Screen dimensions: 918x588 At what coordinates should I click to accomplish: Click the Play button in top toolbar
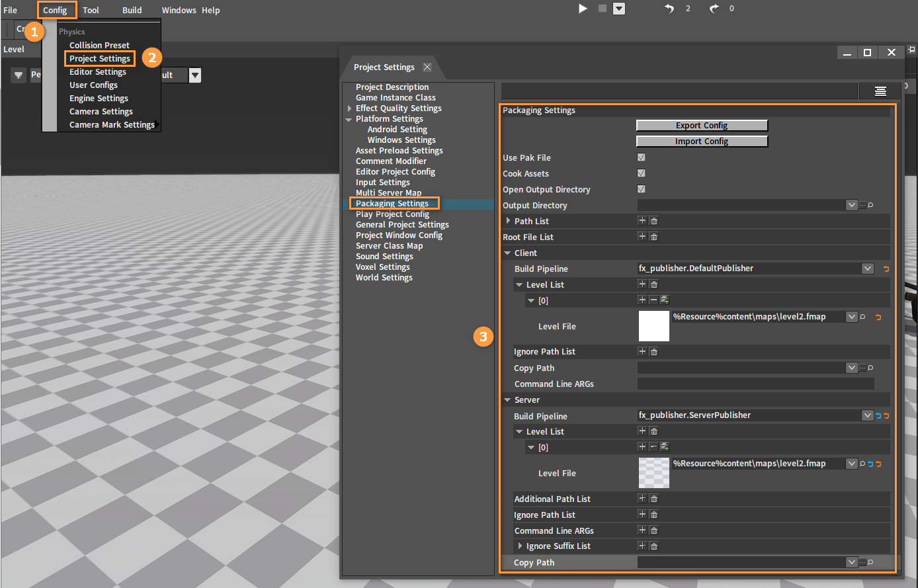(x=583, y=9)
